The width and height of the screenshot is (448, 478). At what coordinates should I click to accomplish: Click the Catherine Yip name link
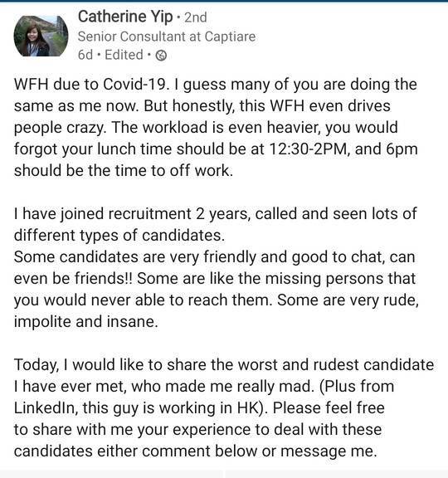(x=125, y=17)
